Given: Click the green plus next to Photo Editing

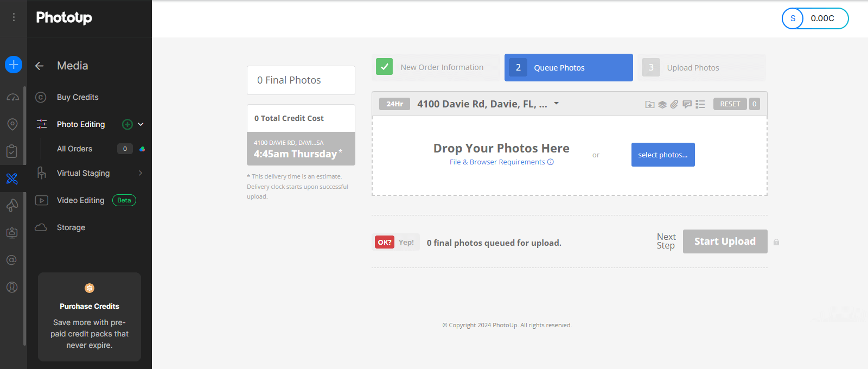Looking at the screenshot, I should click(x=127, y=124).
